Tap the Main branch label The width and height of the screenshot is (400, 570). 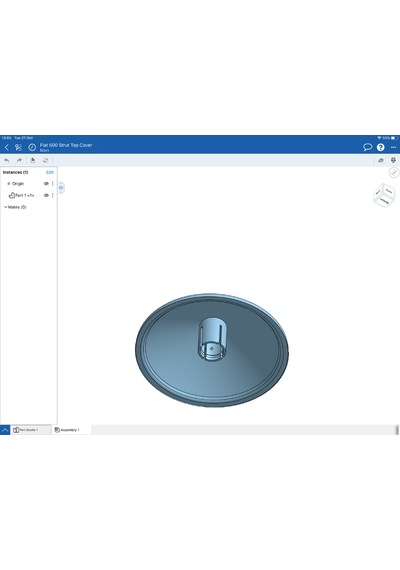coord(44,150)
